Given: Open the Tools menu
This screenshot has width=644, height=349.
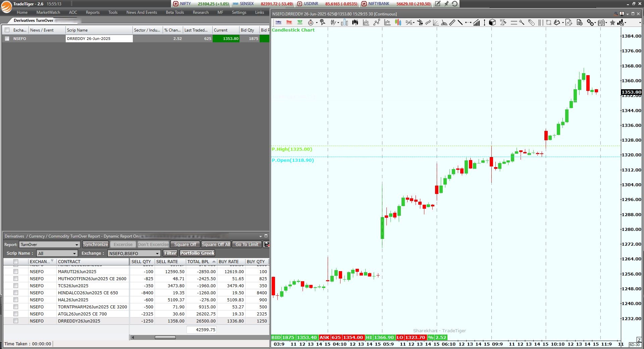Looking at the screenshot, I should (x=113, y=12).
